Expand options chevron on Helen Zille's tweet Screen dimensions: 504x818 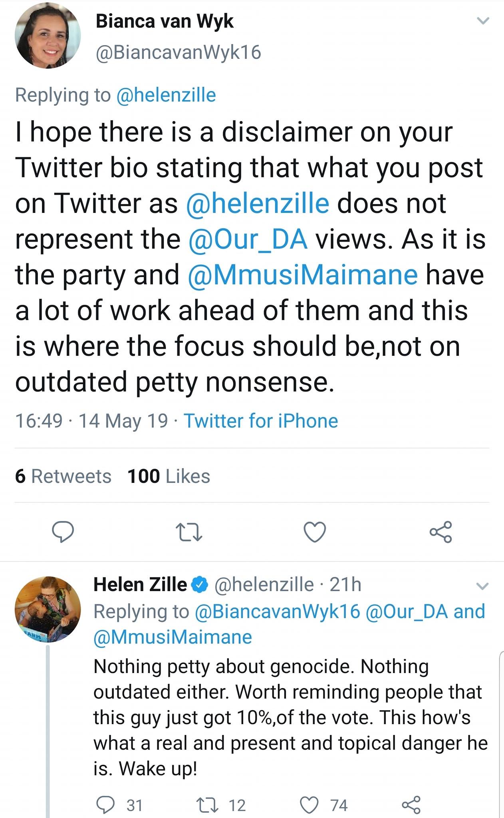[482, 586]
